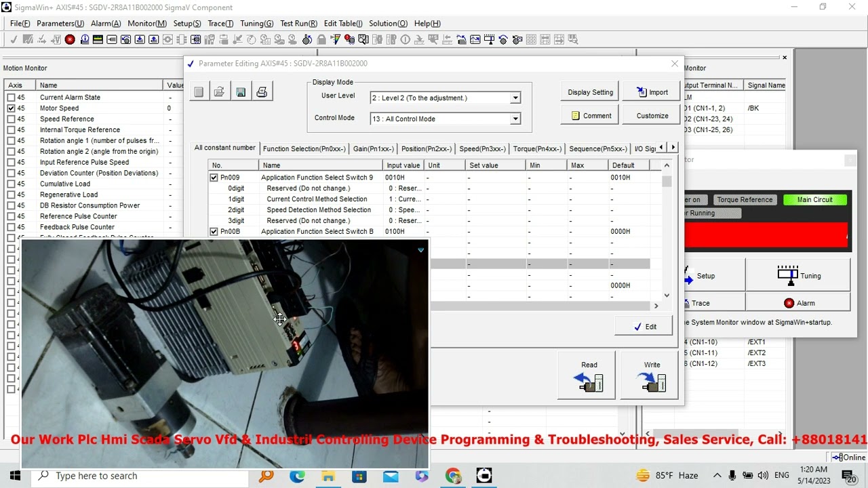Click the parameter table scroll-down arrow

coord(667,295)
